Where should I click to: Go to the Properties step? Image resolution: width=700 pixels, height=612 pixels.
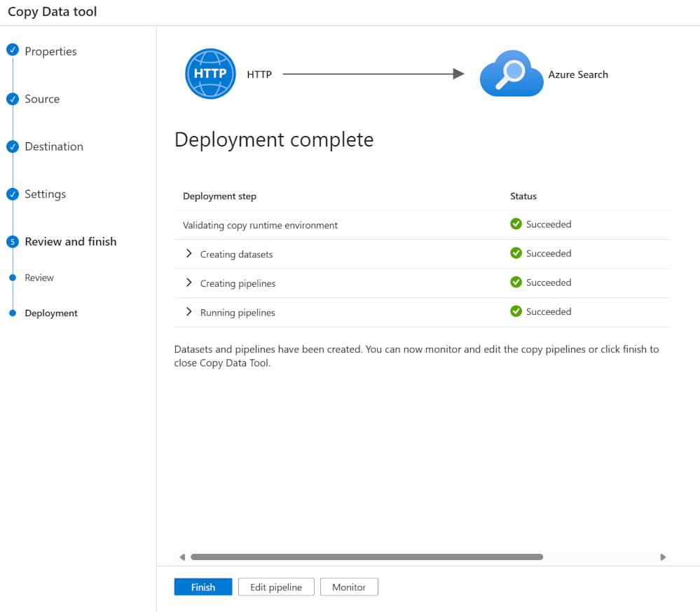(x=51, y=51)
